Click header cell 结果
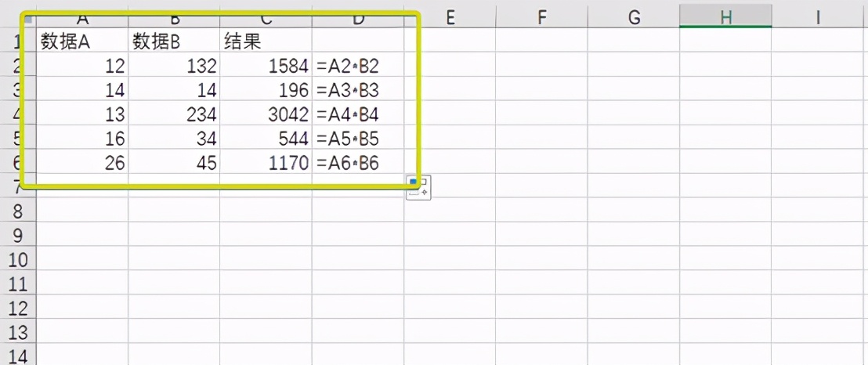868x365 pixels. [266, 42]
